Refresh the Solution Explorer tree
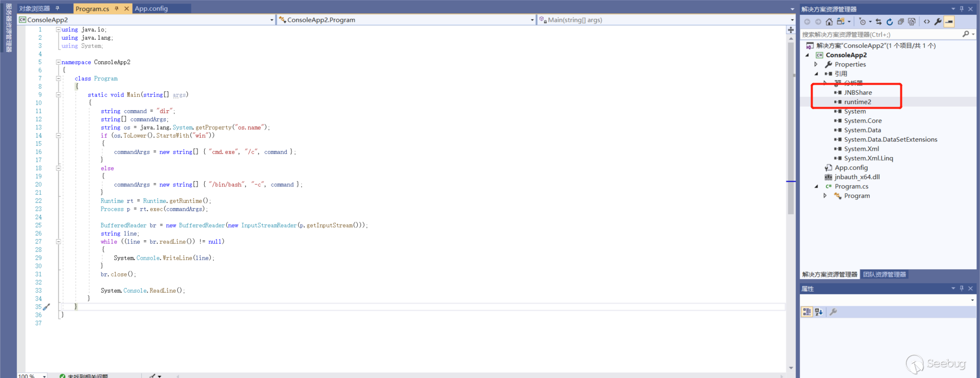This screenshot has height=378, width=980. click(890, 21)
